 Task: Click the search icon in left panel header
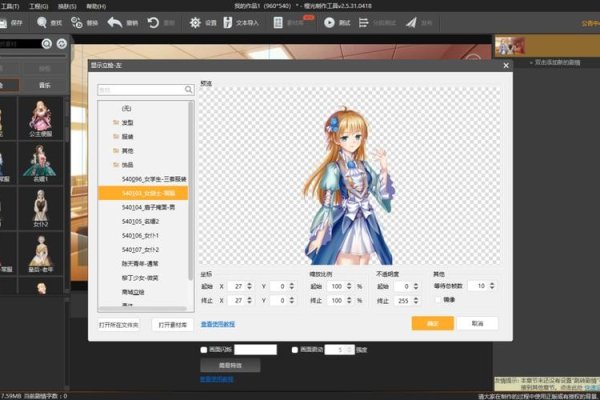tap(47, 44)
